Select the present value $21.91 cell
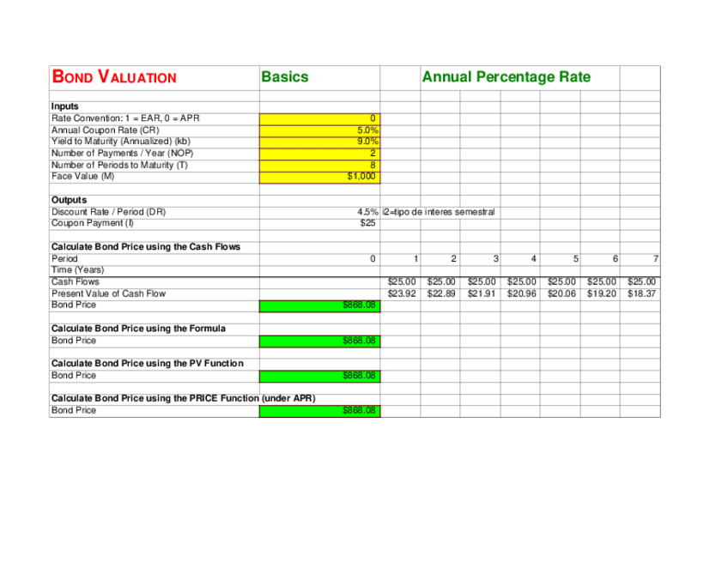Image resolution: width=728 pixels, height=562 pixels. pos(482,293)
